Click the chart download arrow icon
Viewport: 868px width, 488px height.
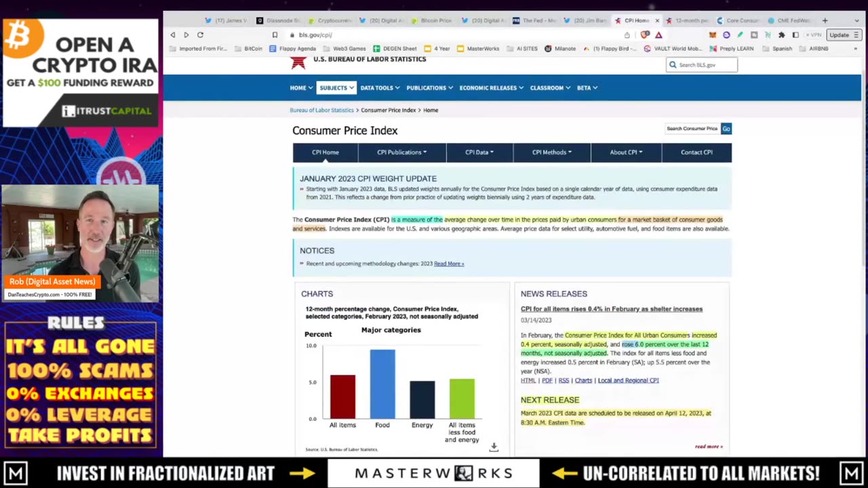[494, 447]
